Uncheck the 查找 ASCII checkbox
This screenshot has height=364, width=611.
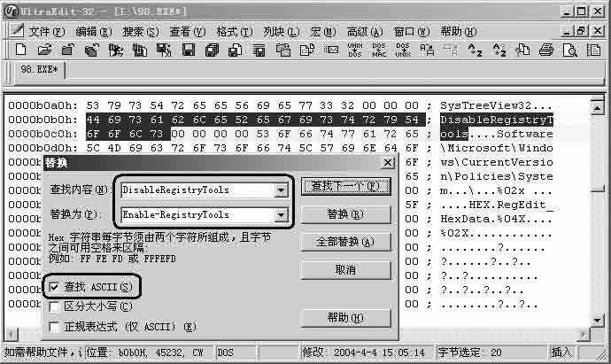pyautogui.click(x=56, y=288)
